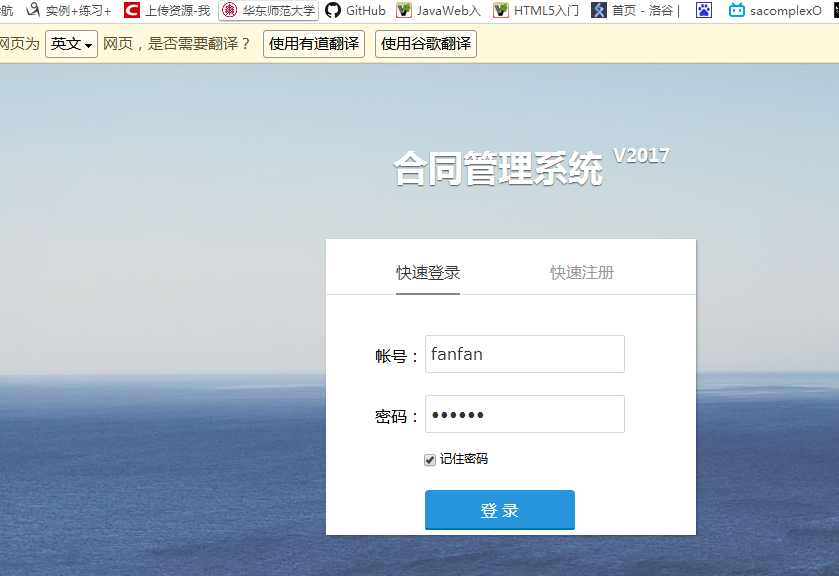Click the 实例+练习+ bookmark icon

click(x=33, y=10)
